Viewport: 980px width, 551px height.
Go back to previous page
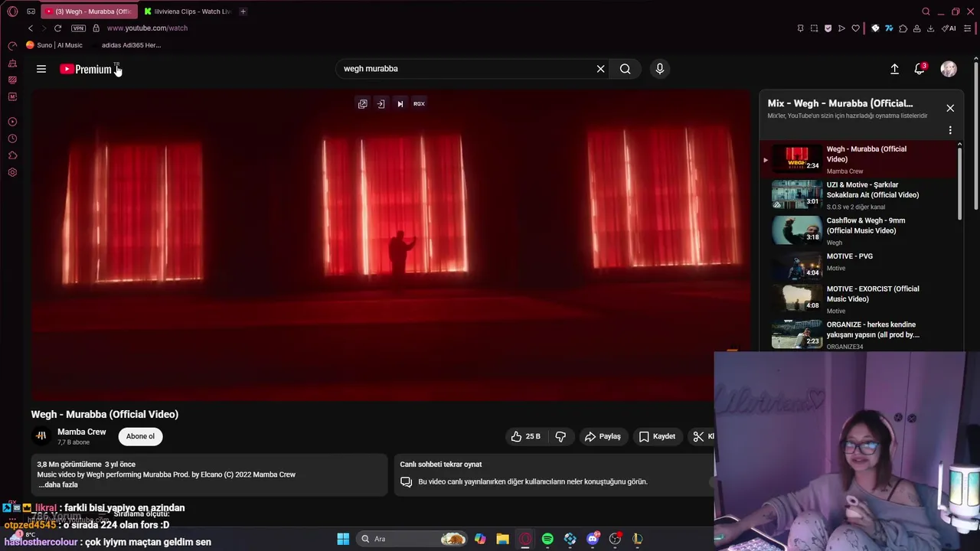[31, 28]
